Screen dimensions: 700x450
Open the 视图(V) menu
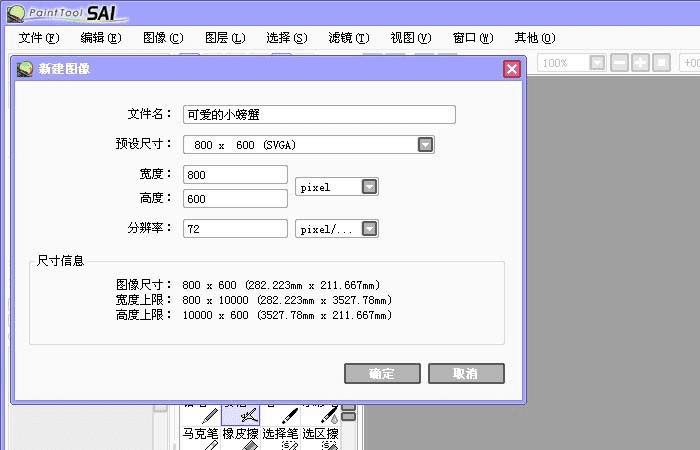[x=411, y=38]
